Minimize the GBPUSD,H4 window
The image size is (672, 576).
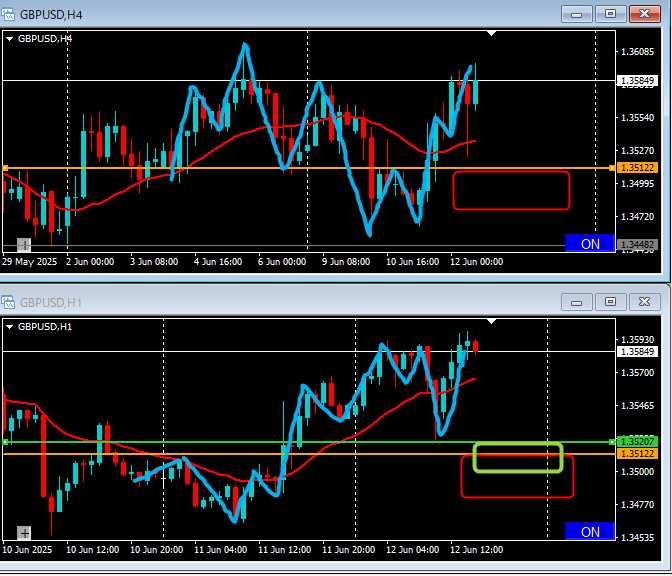(576, 14)
